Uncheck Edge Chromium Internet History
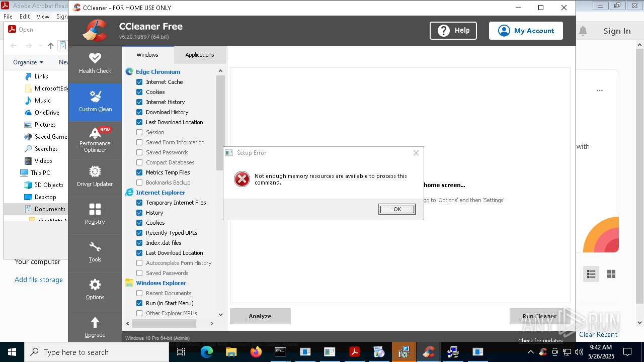644x362 pixels. point(139,102)
